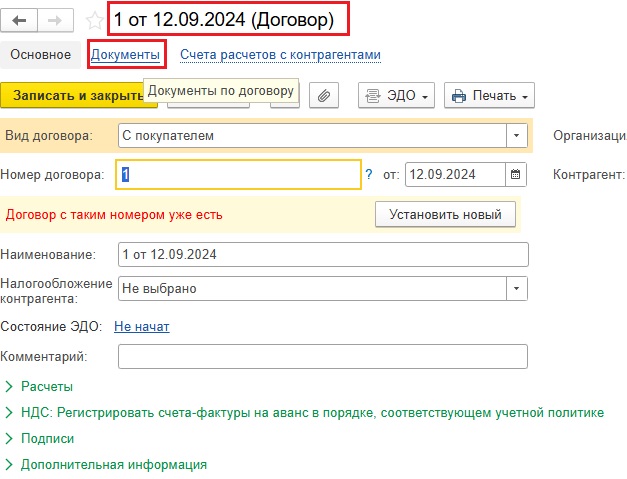The height and width of the screenshot is (479, 627).
Task: Go back with the left arrow button
Action: pos(19,20)
